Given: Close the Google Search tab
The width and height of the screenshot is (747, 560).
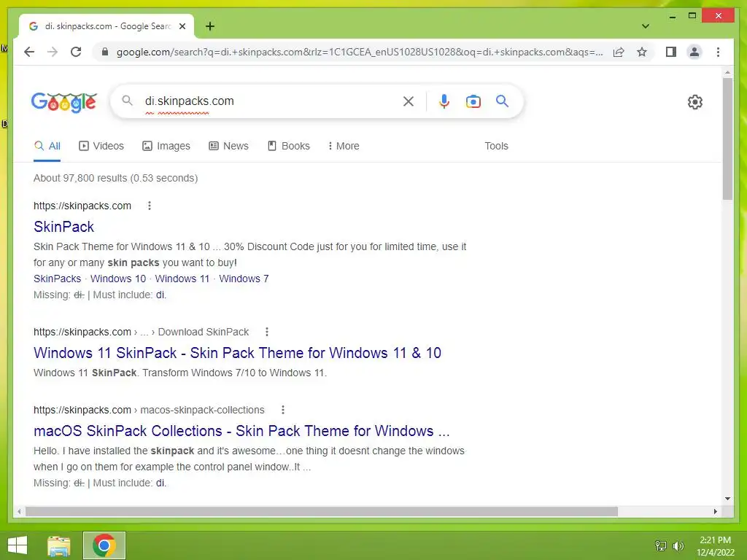Looking at the screenshot, I should click(182, 26).
